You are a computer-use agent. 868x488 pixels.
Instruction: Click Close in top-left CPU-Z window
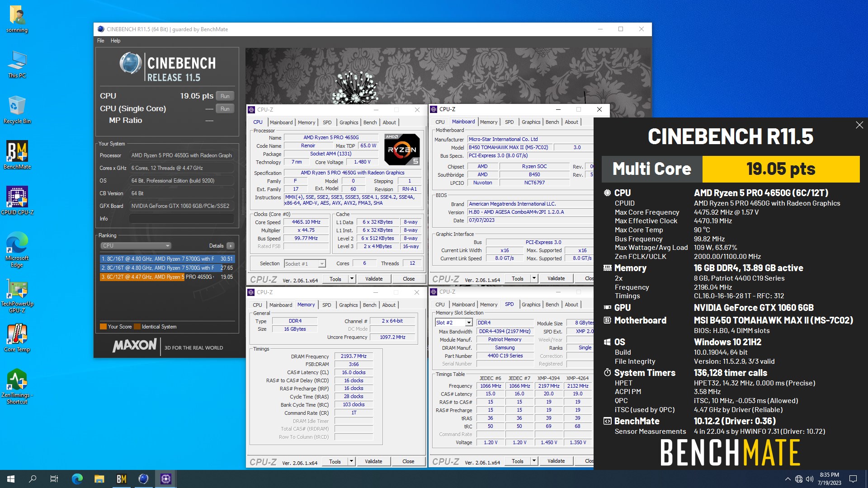[409, 279]
